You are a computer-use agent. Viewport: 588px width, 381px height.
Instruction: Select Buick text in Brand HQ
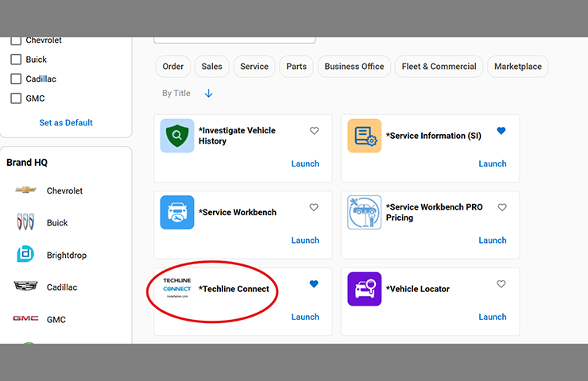tap(57, 223)
